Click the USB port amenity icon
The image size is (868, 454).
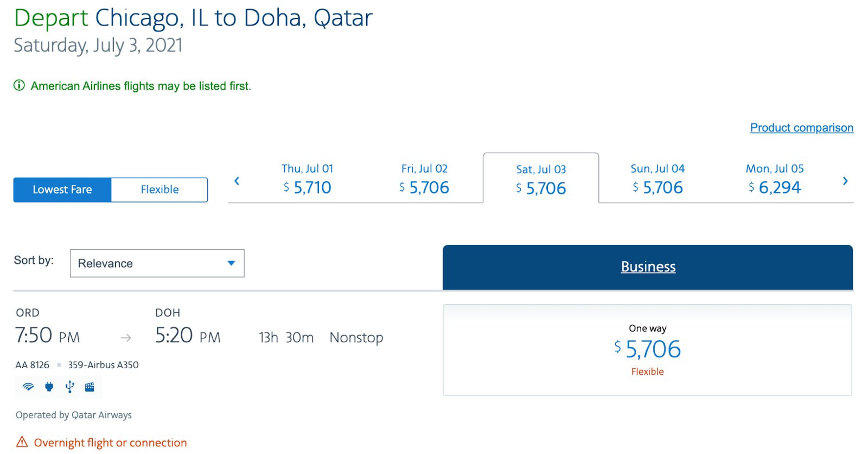pyautogui.click(x=69, y=387)
